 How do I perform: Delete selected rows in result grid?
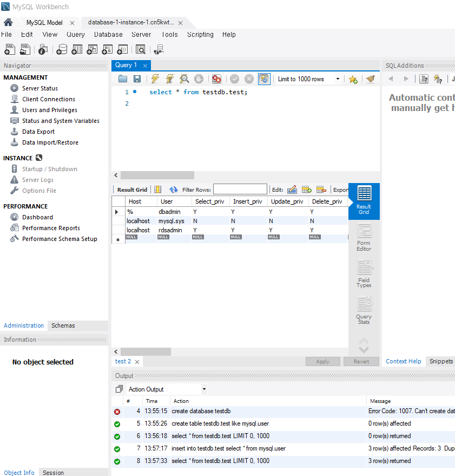click(321, 190)
